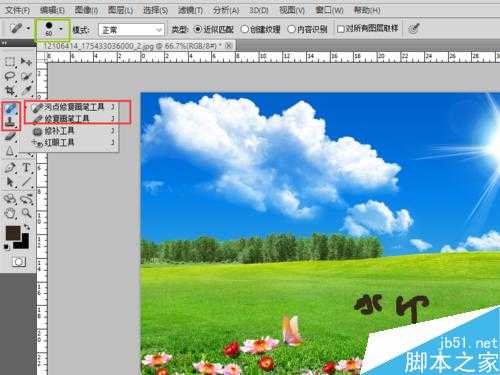Choose 修复画笔工具 from the flyout
500x375 pixels.
[74, 119]
